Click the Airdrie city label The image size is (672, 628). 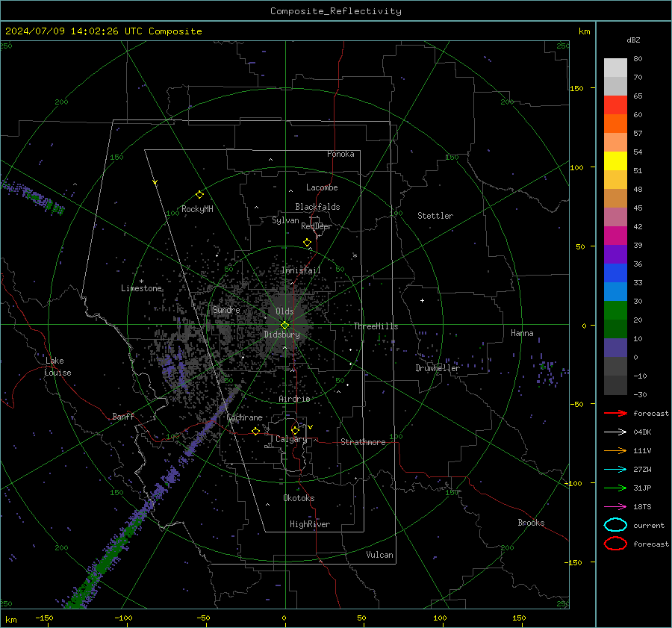(294, 399)
